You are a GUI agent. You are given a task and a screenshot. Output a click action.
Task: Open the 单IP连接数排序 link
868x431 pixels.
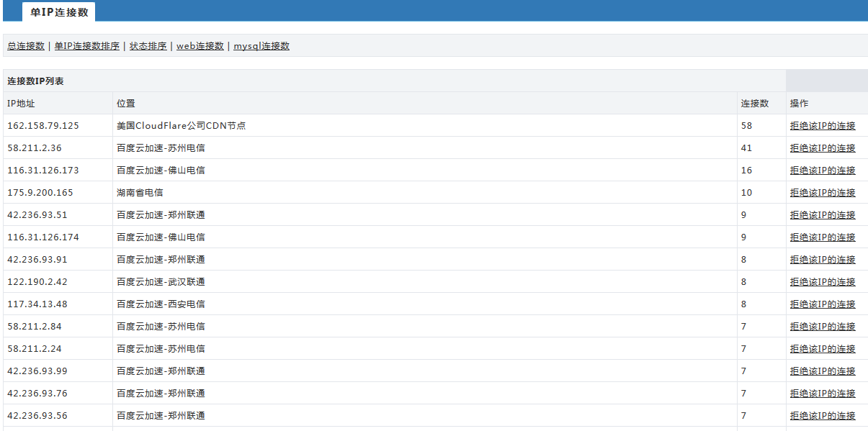click(x=87, y=46)
